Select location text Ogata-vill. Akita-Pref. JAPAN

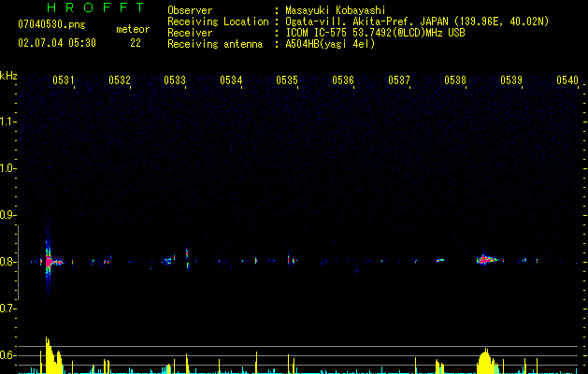coord(366,22)
